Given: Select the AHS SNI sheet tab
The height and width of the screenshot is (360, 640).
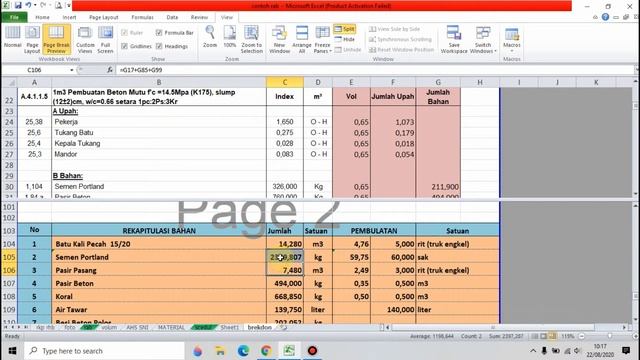Looking at the screenshot, I should tap(137, 327).
